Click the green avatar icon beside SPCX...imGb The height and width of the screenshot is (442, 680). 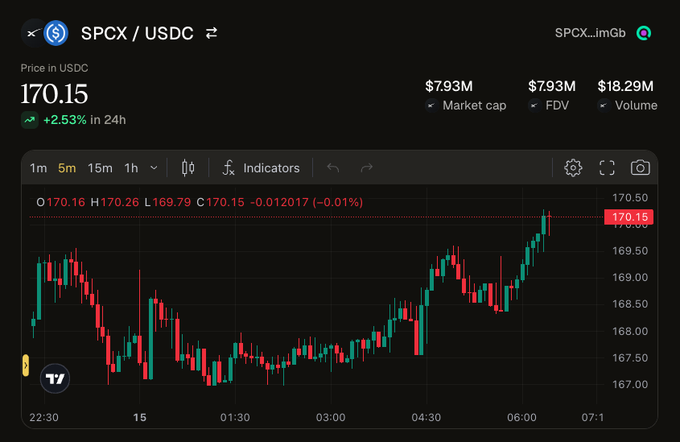pos(644,33)
